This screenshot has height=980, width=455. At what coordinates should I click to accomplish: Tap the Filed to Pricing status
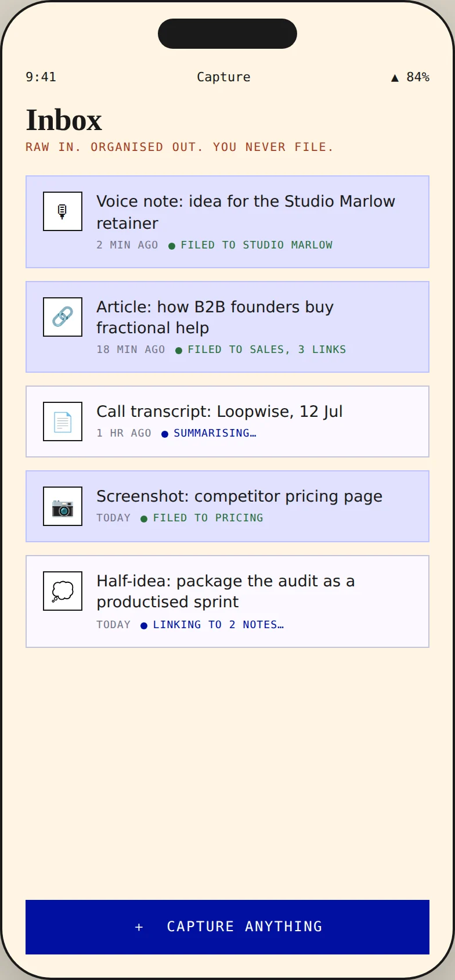point(208,518)
